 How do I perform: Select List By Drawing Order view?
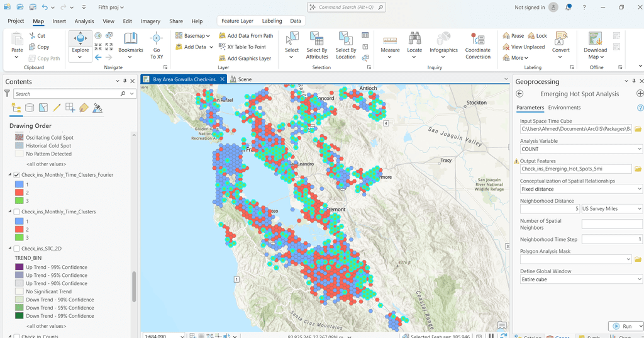click(x=16, y=108)
